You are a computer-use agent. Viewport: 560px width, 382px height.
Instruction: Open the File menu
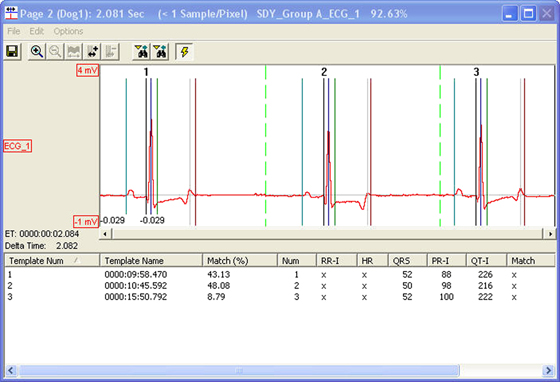(14, 31)
